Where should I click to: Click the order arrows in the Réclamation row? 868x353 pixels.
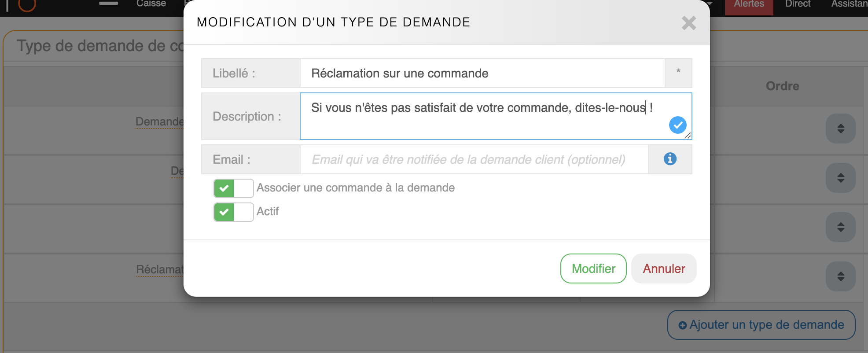pos(840,276)
